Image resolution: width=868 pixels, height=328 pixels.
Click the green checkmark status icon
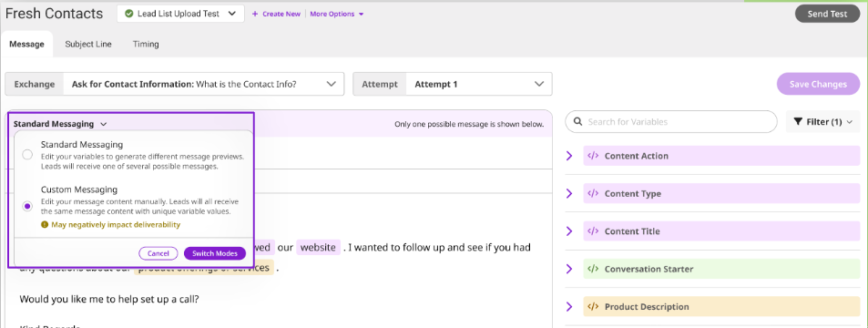point(129,14)
